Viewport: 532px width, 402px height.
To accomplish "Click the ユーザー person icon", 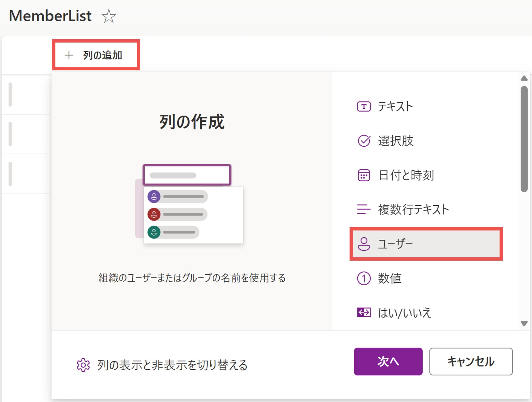I will click(364, 244).
